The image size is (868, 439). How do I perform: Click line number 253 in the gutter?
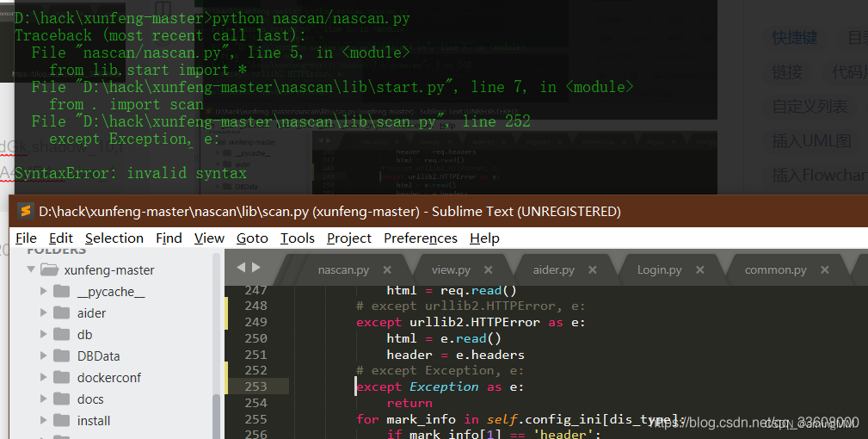click(255, 386)
